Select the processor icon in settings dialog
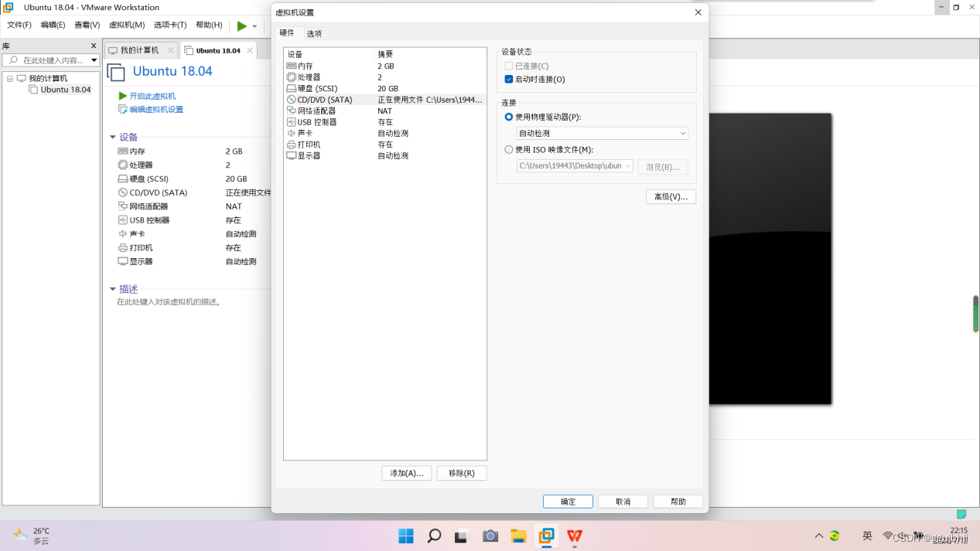This screenshot has height=551, width=980. coord(291,77)
